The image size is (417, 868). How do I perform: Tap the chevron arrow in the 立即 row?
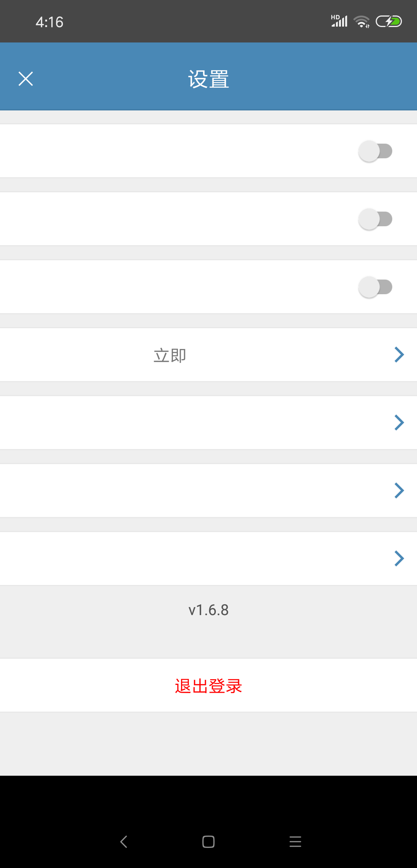coord(399,354)
